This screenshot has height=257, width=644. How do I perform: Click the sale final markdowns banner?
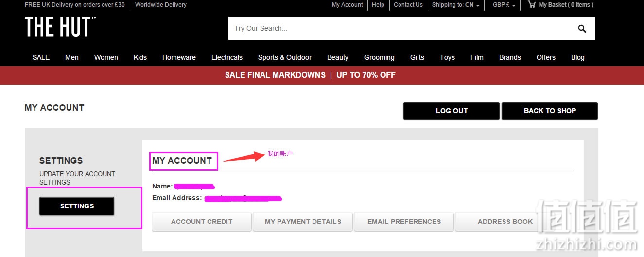[x=310, y=75]
